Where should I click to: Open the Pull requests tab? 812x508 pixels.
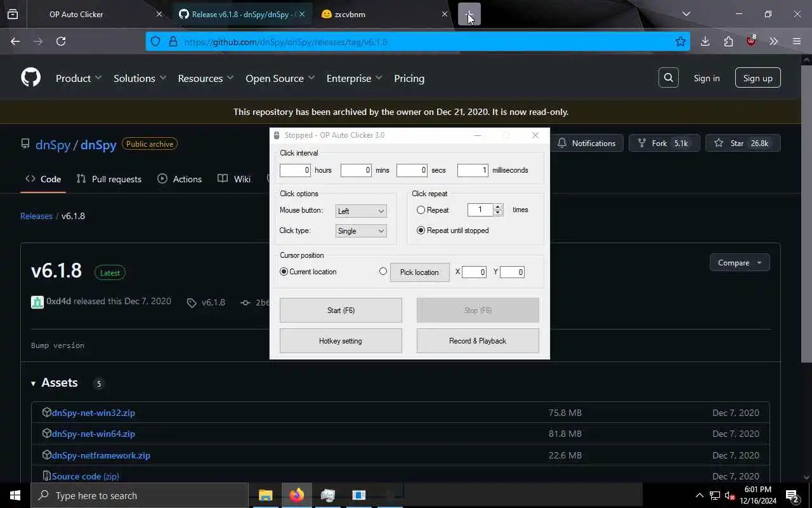click(x=108, y=179)
